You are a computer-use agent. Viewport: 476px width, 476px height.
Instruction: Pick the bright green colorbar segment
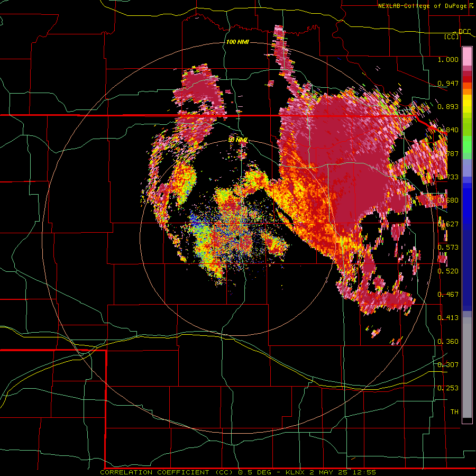click(467, 144)
